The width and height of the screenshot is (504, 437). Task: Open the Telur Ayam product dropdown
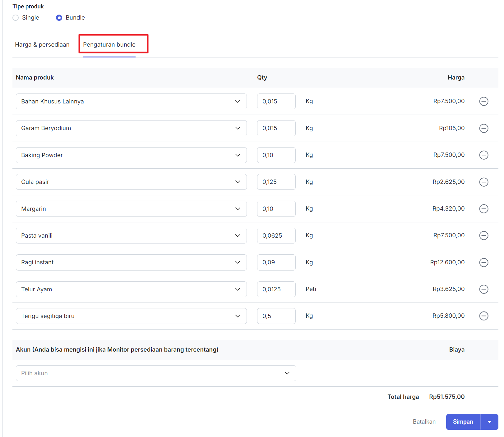tap(131, 289)
